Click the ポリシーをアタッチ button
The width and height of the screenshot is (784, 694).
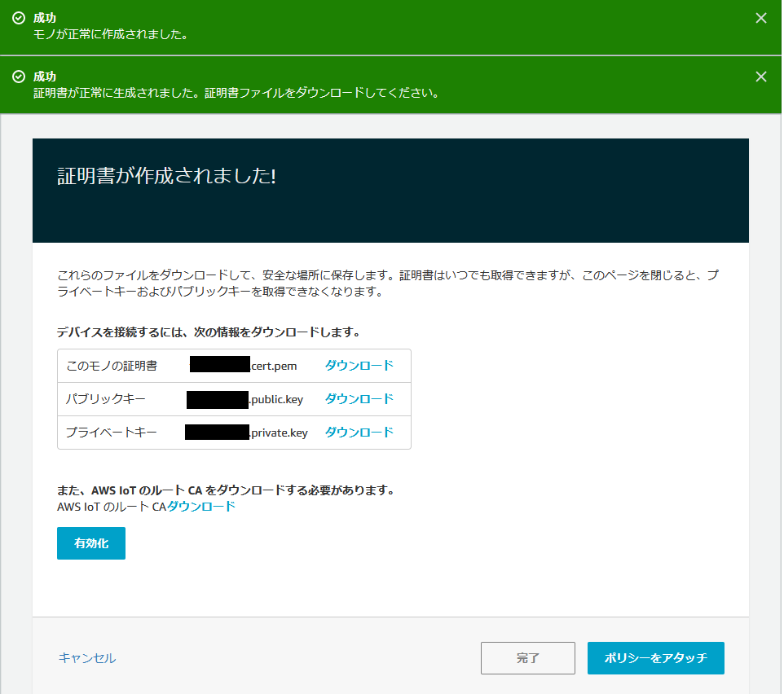tap(655, 658)
